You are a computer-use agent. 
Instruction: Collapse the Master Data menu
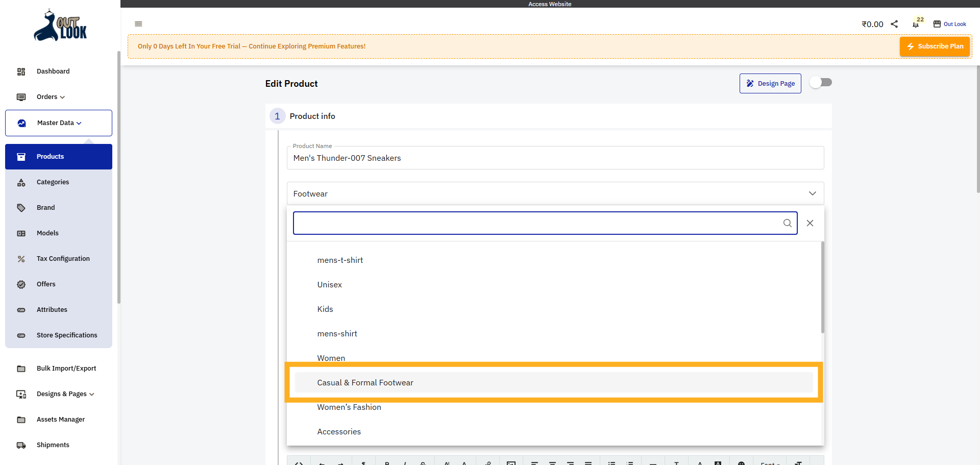59,123
